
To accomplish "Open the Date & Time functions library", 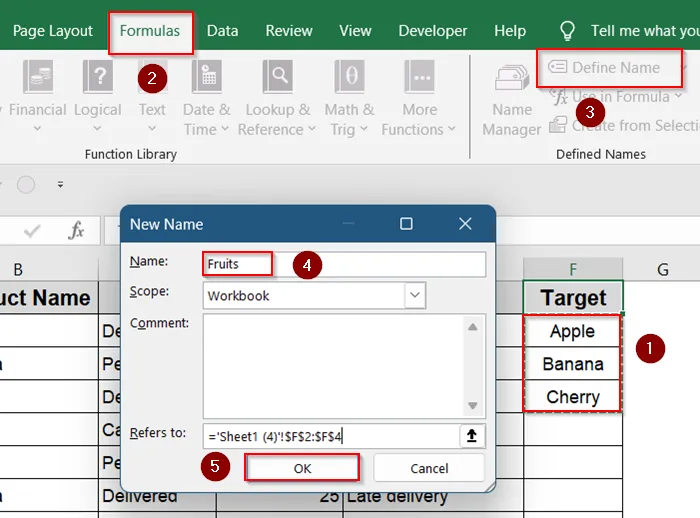I will tap(206, 98).
